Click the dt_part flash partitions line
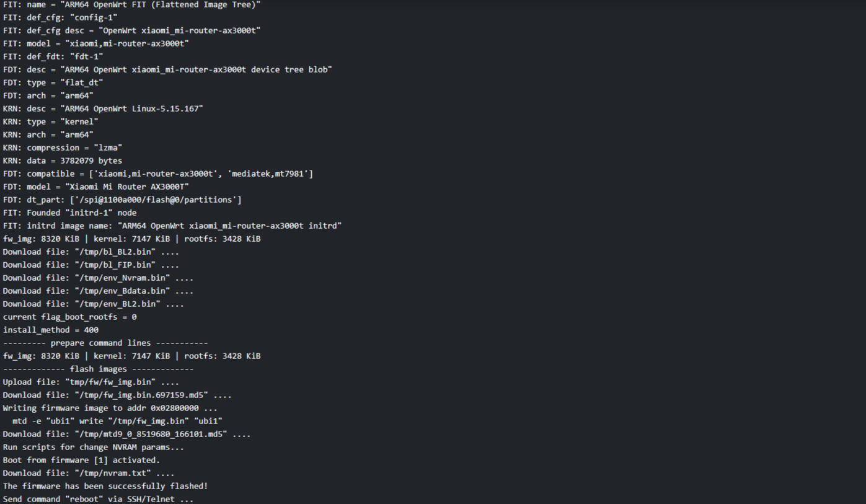The width and height of the screenshot is (866, 504). (x=122, y=200)
